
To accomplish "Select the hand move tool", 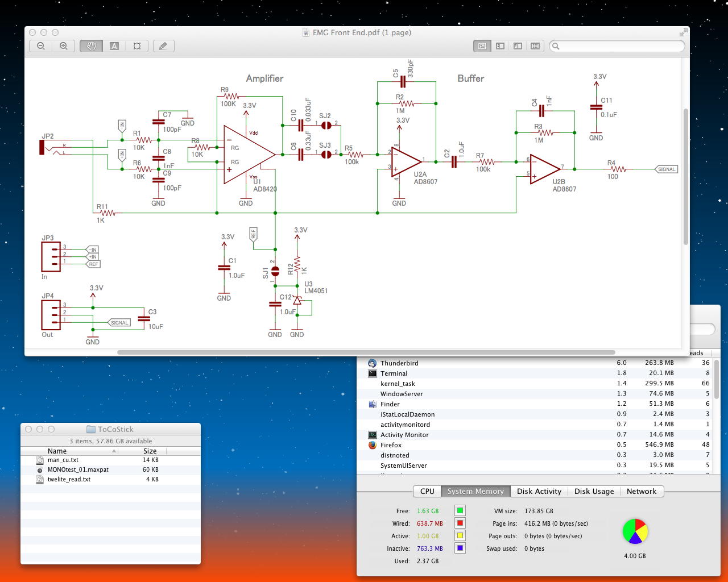I will [x=91, y=46].
